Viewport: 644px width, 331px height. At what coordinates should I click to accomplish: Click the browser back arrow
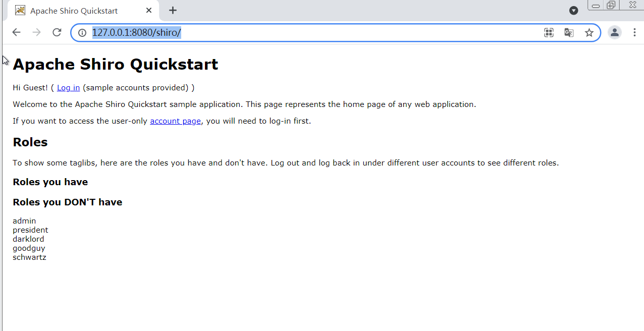[x=16, y=33]
